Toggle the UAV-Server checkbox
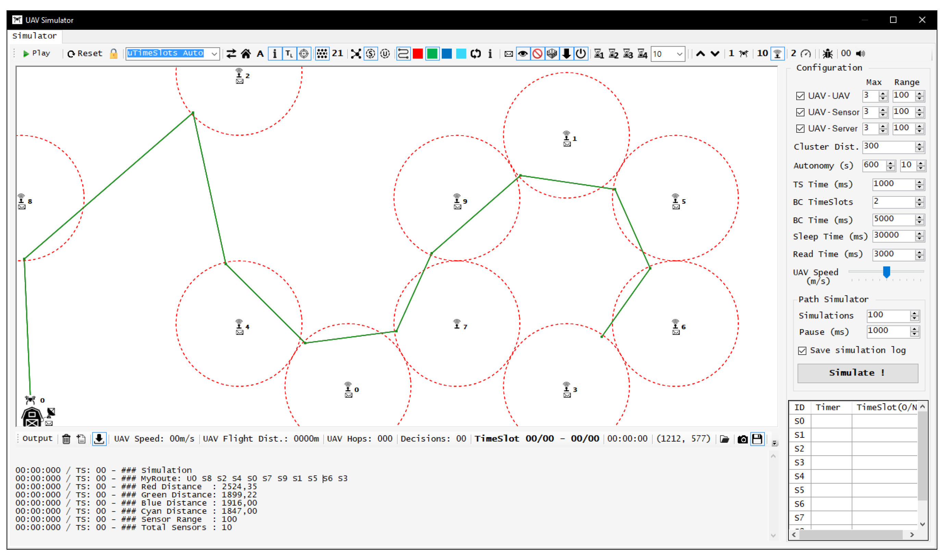 pos(800,129)
